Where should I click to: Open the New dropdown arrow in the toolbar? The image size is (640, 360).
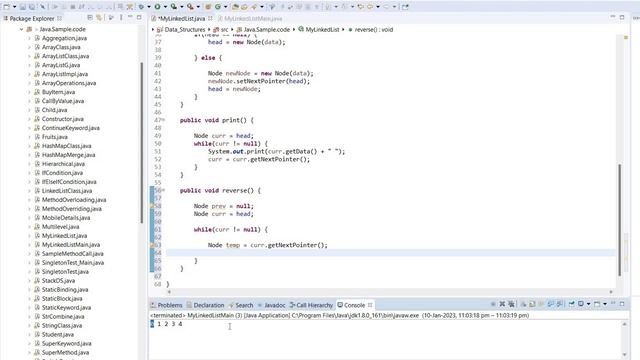[14, 7]
